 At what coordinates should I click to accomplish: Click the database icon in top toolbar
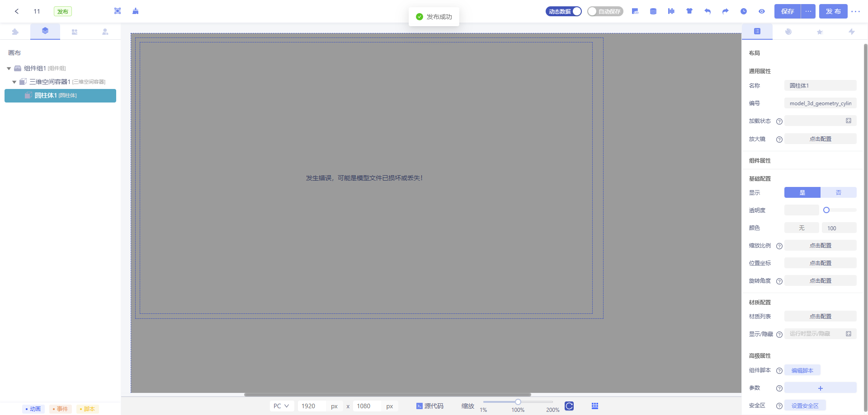653,11
